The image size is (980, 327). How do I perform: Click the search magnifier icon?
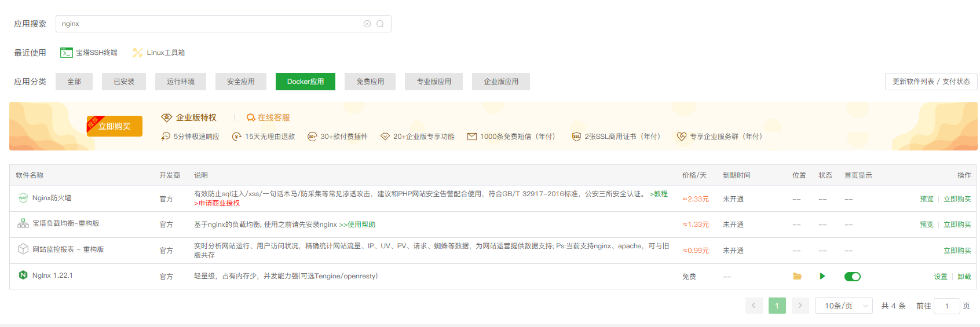point(380,24)
